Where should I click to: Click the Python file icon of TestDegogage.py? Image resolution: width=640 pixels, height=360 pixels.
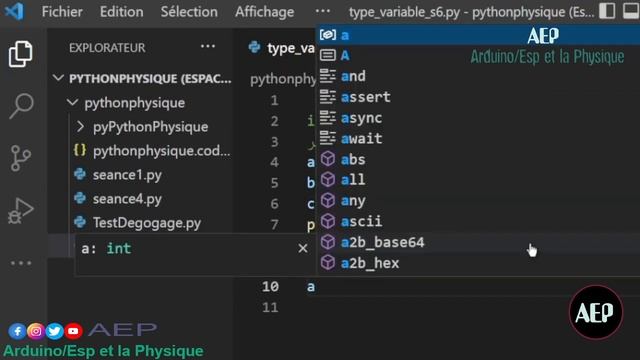[80, 222]
